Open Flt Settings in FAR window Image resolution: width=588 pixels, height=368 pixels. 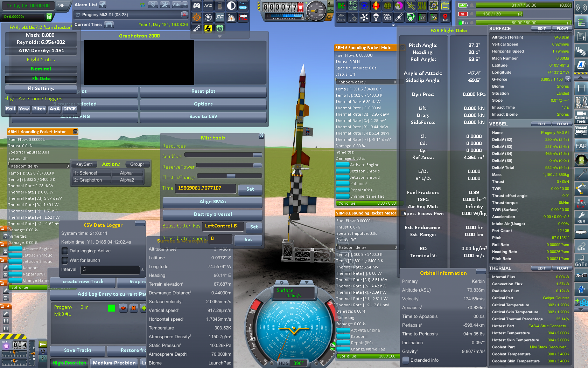(41, 88)
